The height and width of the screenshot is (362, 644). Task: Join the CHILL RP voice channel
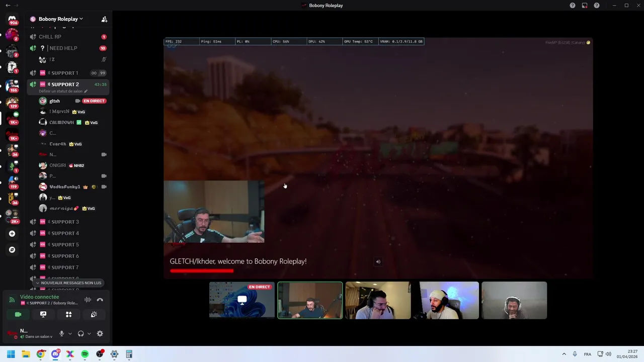[68, 37]
